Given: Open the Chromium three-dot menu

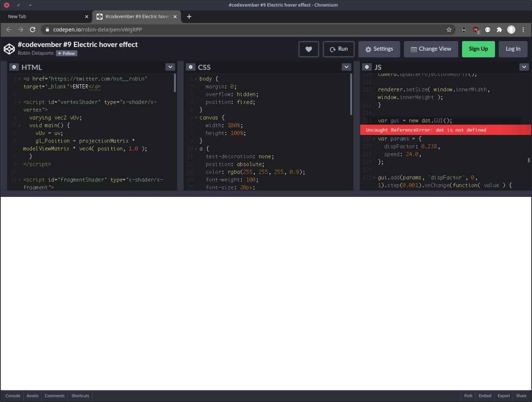Looking at the screenshot, I should [523, 29].
